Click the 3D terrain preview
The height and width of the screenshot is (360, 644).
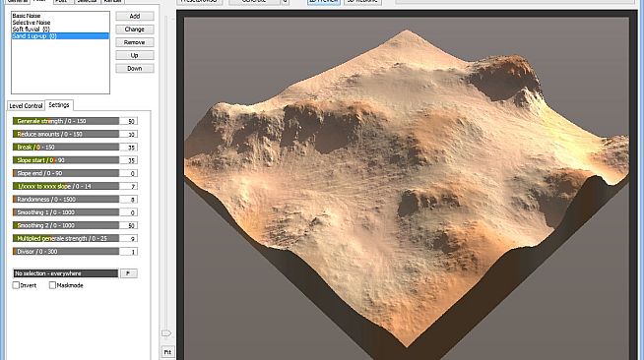point(407,188)
